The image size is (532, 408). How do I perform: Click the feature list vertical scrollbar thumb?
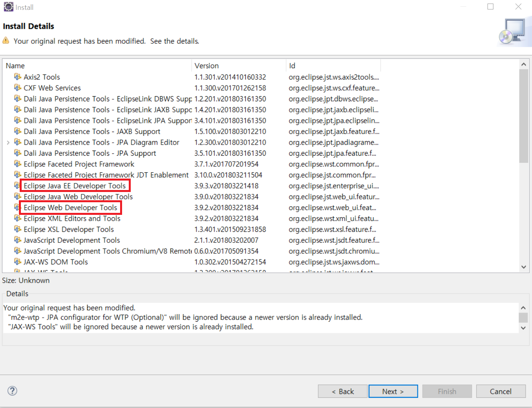pyautogui.click(x=523, y=116)
